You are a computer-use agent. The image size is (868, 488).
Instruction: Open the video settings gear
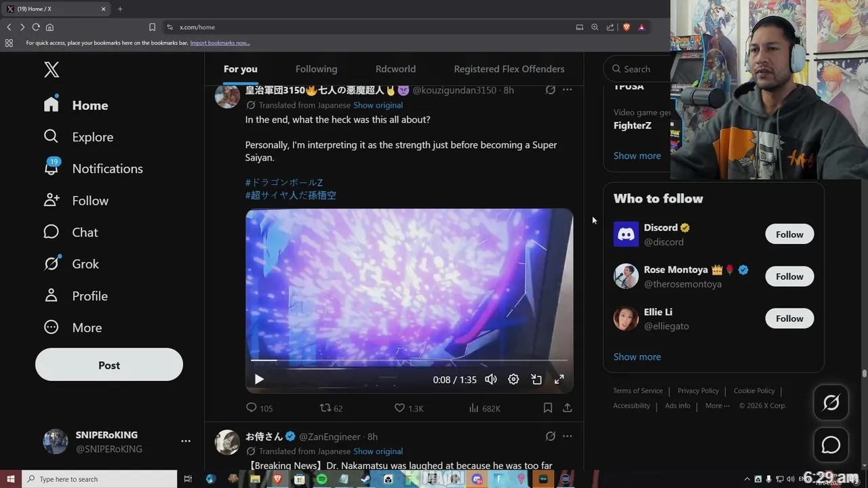click(513, 380)
